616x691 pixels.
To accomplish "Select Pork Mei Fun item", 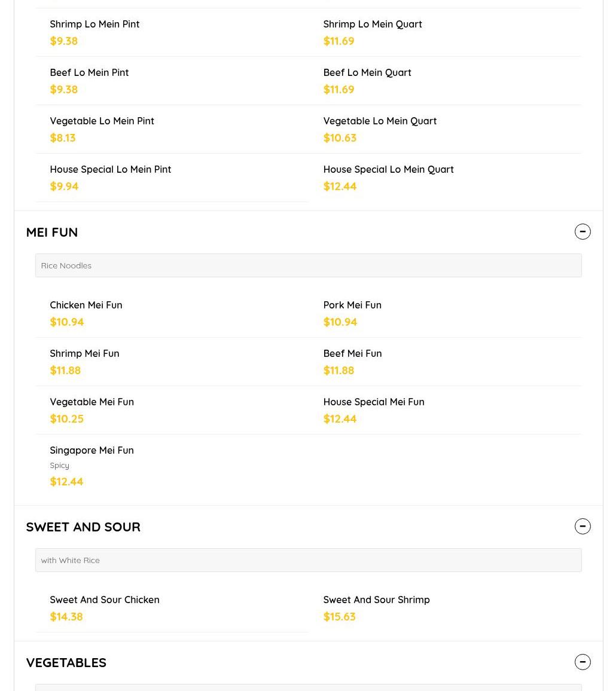I will coord(352,305).
